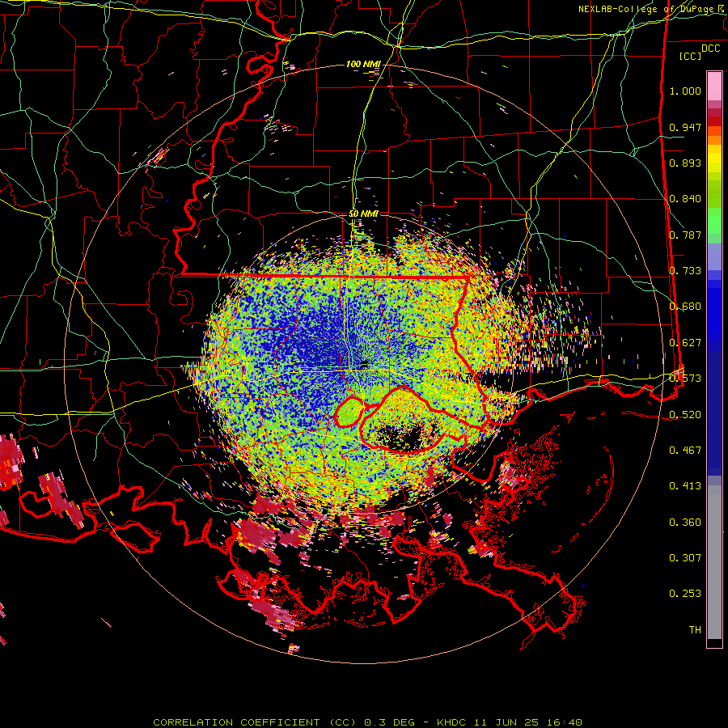Image resolution: width=728 pixels, height=728 pixels.
Task: Click the 0.467 legend value
Action: pos(685,451)
